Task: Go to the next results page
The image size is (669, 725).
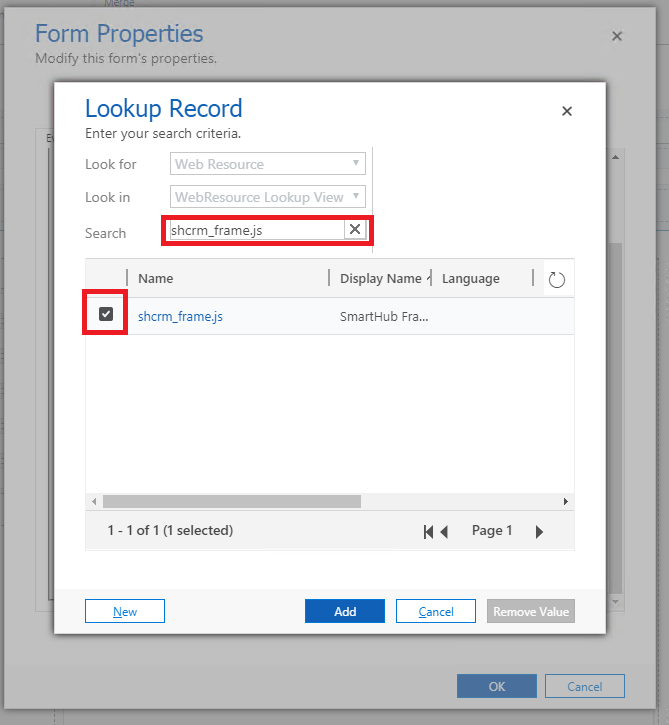Action: point(539,532)
